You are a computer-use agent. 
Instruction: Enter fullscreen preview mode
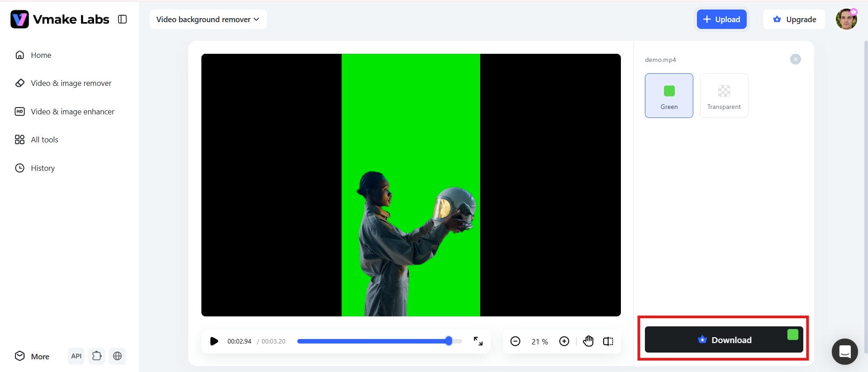click(478, 341)
